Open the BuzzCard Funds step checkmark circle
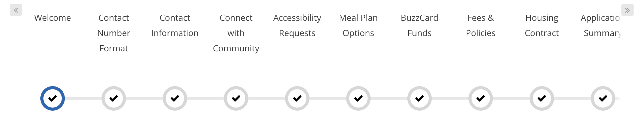The width and height of the screenshot is (644, 121). click(x=420, y=98)
